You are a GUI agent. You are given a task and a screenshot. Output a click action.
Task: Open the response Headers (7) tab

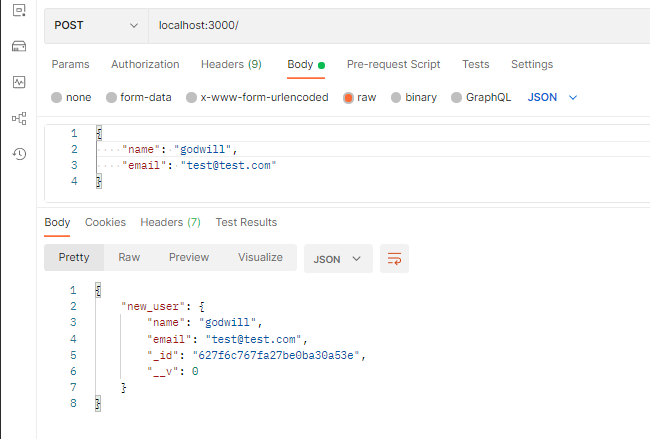(x=170, y=222)
